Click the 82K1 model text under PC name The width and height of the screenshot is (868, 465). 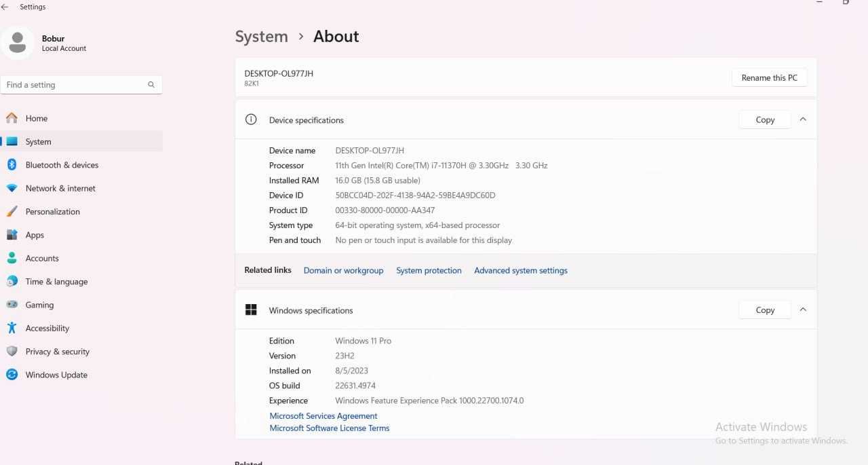pyautogui.click(x=252, y=83)
